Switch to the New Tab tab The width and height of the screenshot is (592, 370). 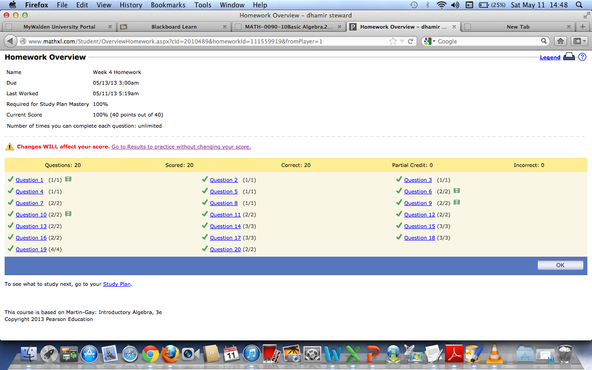pos(518,27)
